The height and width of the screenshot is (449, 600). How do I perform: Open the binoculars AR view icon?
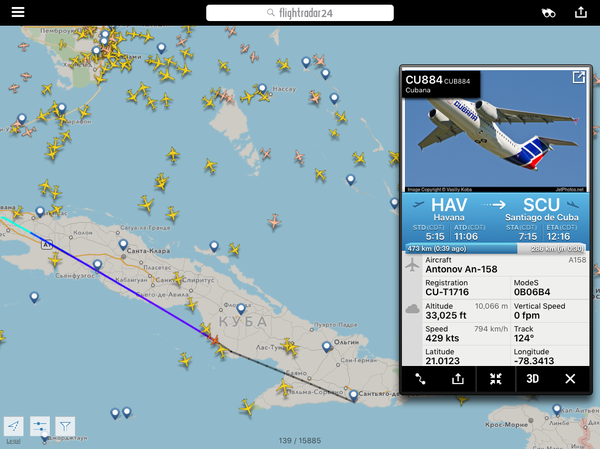548,13
